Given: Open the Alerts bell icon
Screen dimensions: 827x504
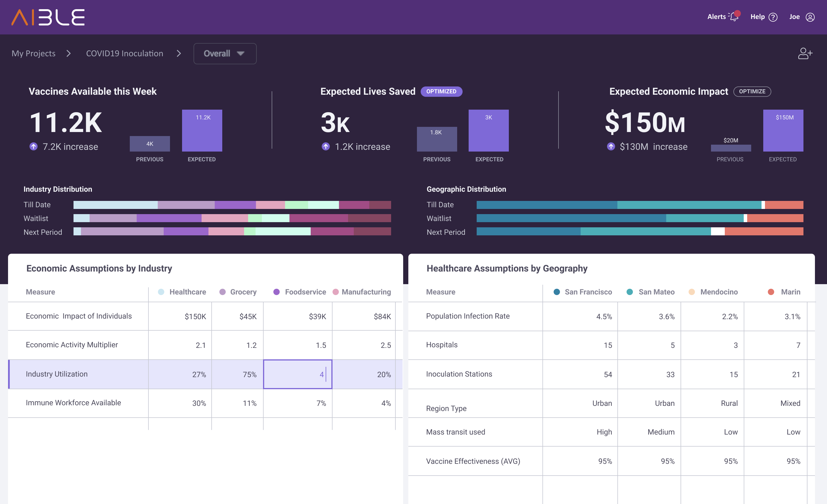Looking at the screenshot, I should point(734,16).
